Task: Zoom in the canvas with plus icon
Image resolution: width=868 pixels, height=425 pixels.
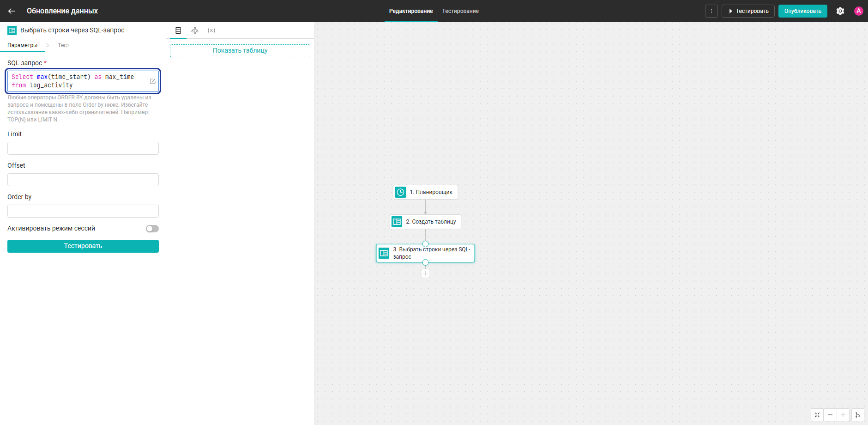Action: tap(843, 415)
